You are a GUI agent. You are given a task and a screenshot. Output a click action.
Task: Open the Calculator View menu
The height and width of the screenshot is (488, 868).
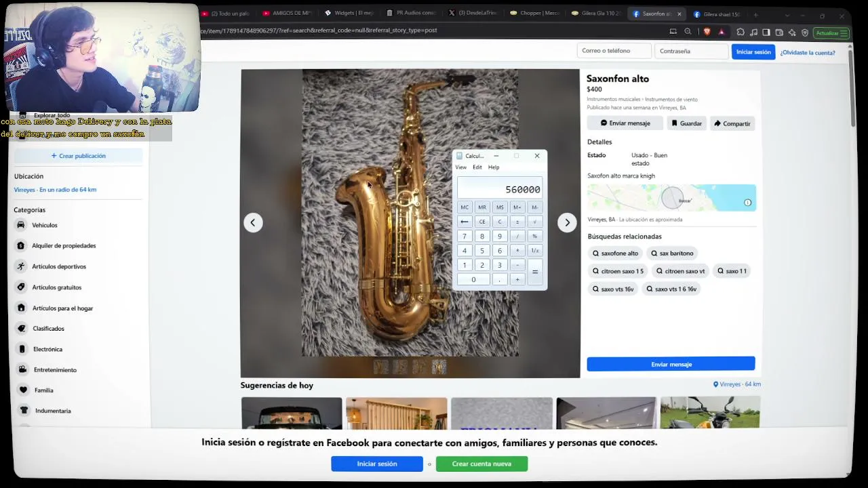(x=460, y=167)
